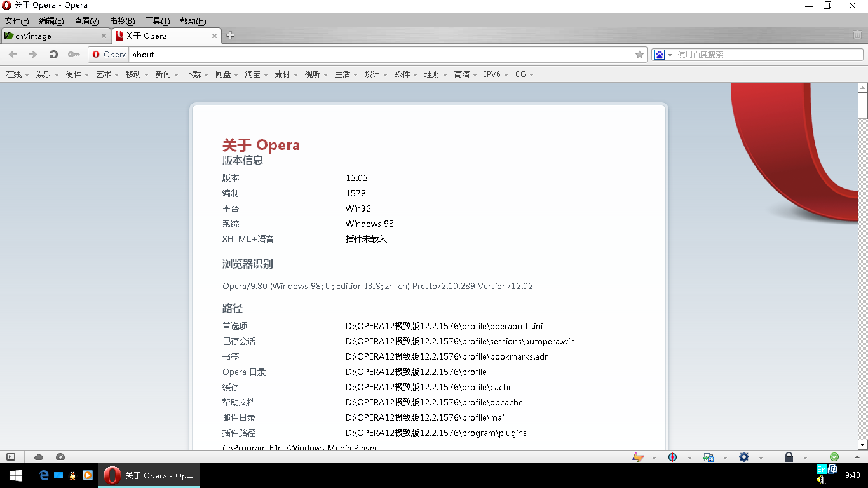868x488 pixels.
Task: Open dropdown arrow beside lightning bolt icon
Action: 654,457
